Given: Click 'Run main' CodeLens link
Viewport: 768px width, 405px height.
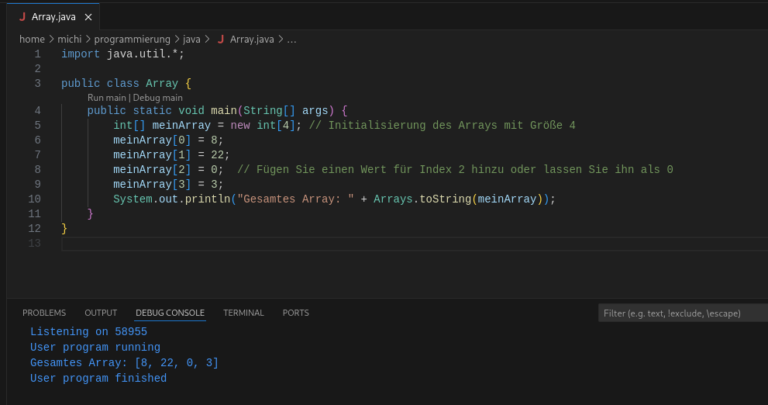Looking at the screenshot, I should click(107, 98).
